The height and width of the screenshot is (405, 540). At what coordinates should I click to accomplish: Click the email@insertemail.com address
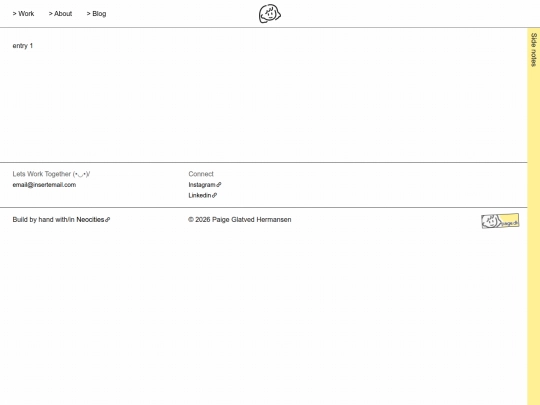click(x=44, y=185)
